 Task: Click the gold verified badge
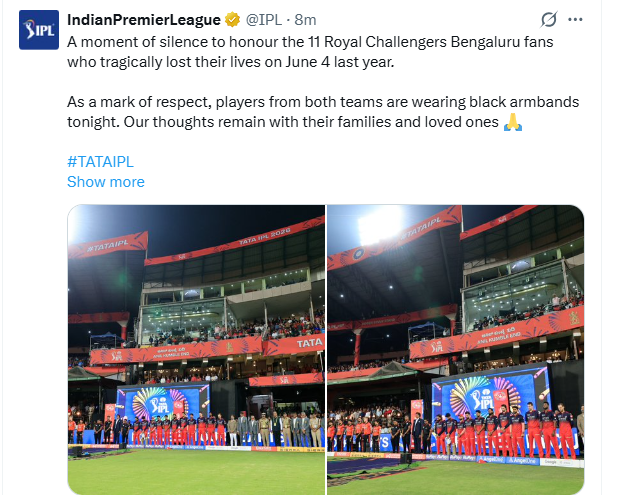[233, 19]
